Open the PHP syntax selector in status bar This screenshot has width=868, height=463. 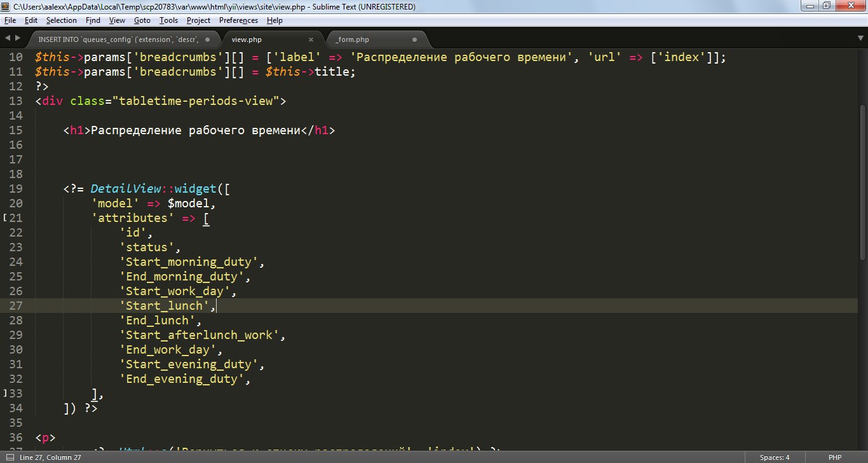(x=834, y=457)
